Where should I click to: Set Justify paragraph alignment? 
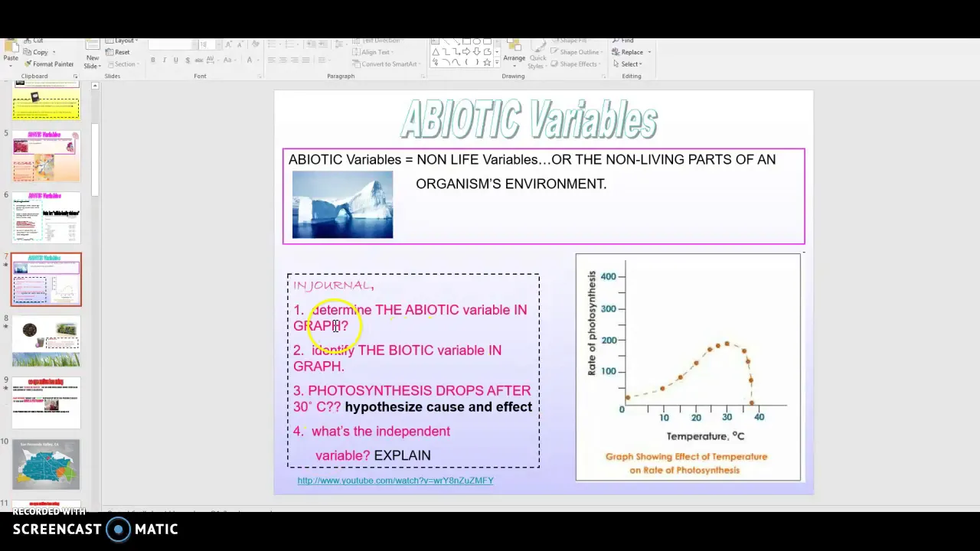pyautogui.click(x=305, y=60)
